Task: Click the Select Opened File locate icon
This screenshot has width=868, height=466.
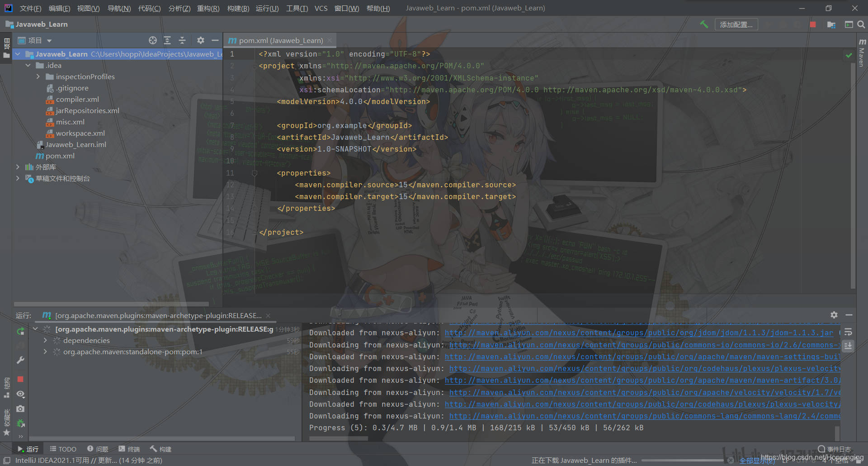Action: click(x=153, y=40)
